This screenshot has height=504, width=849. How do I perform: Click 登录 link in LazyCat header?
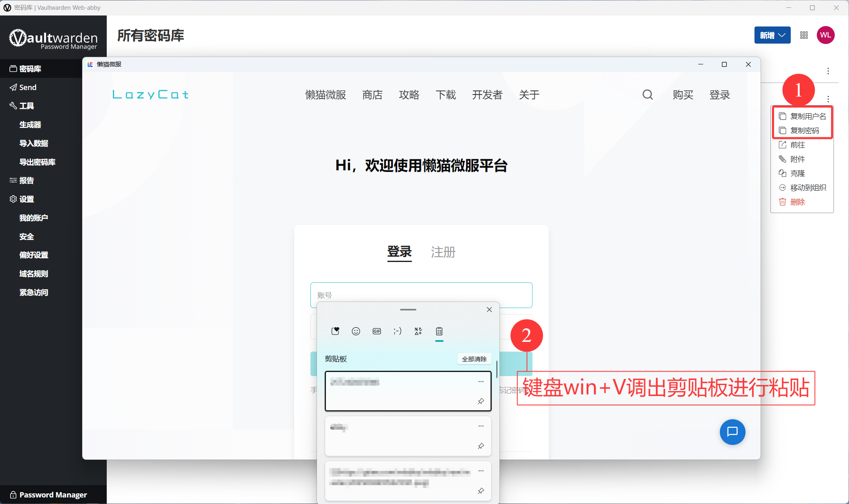(x=720, y=95)
